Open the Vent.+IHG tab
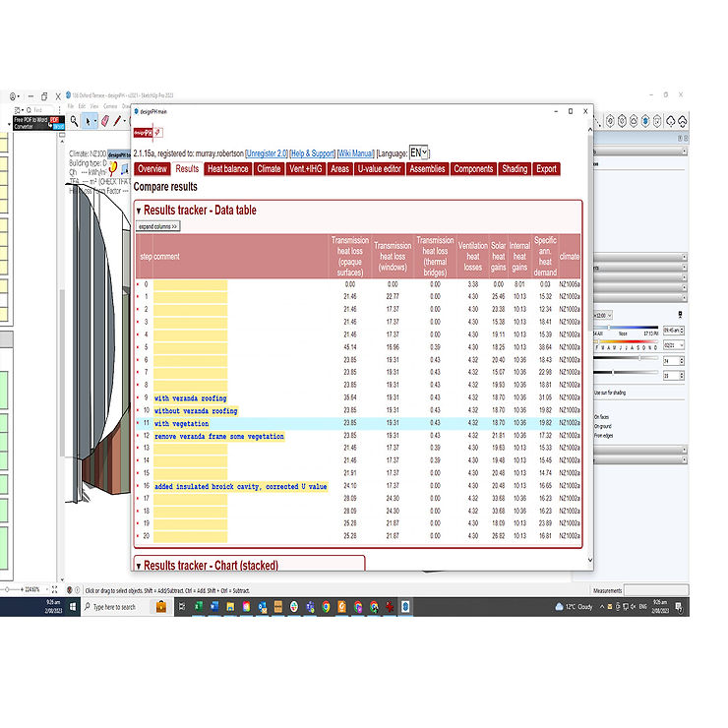 click(306, 169)
